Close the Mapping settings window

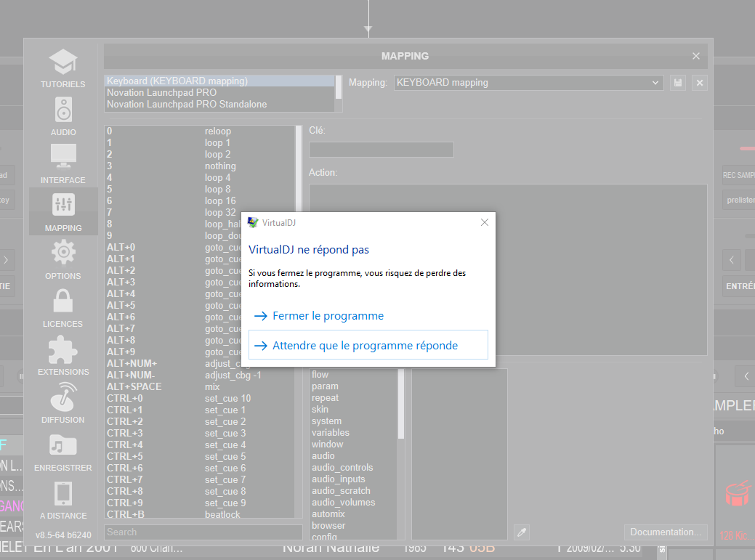tap(695, 56)
